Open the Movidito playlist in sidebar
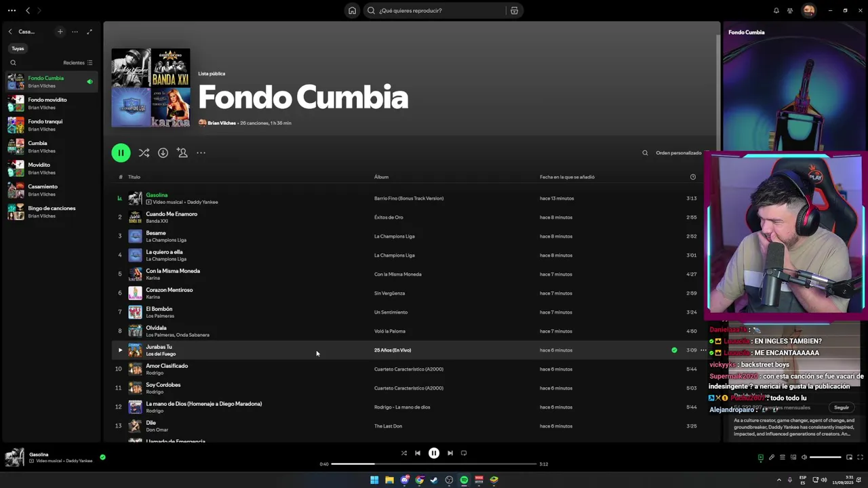This screenshot has height=488, width=868. [50, 168]
